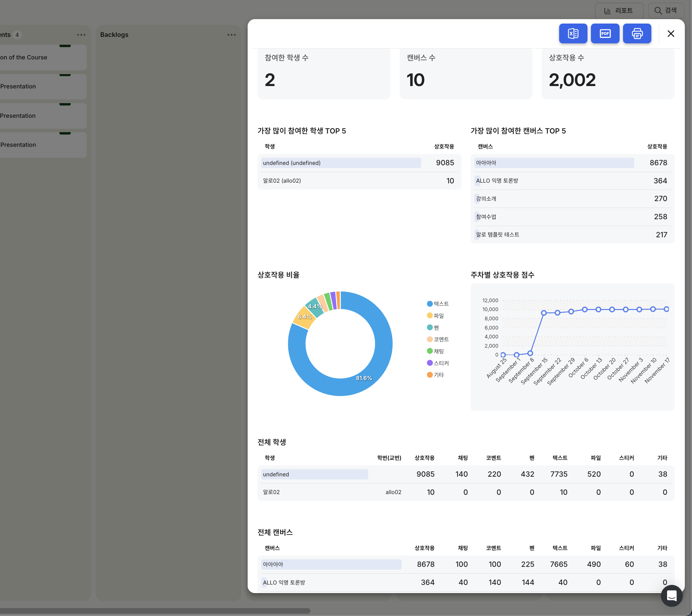Close the report modal dialog
The height and width of the screenshot is (616, 692).
click(670, 33)
